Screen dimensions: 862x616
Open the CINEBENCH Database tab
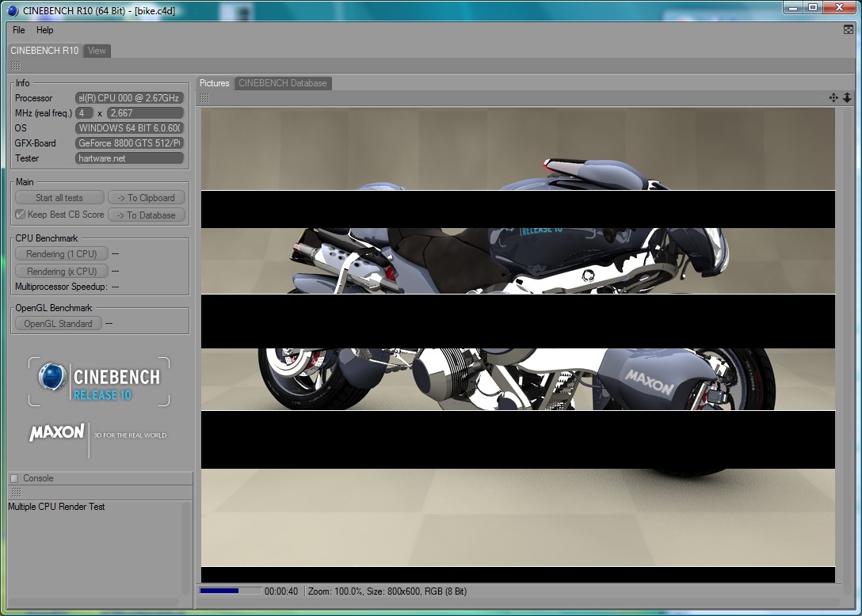pos(283,83)
